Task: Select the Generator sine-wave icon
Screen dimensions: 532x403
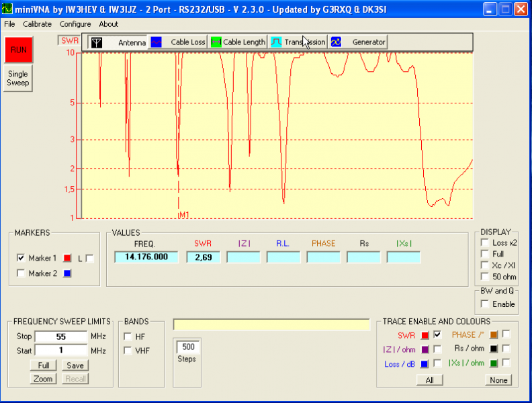Action: (x=336, y=42)
